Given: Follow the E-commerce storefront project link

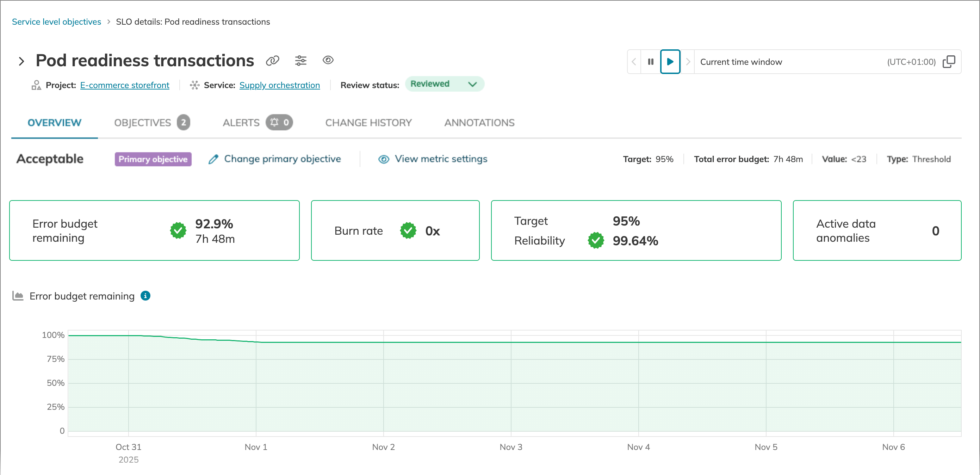Looking at the screenshot, I should (x=124, y=85).
